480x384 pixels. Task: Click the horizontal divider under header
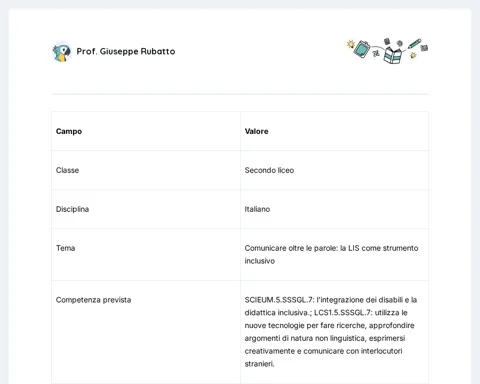tap(240, 94)
